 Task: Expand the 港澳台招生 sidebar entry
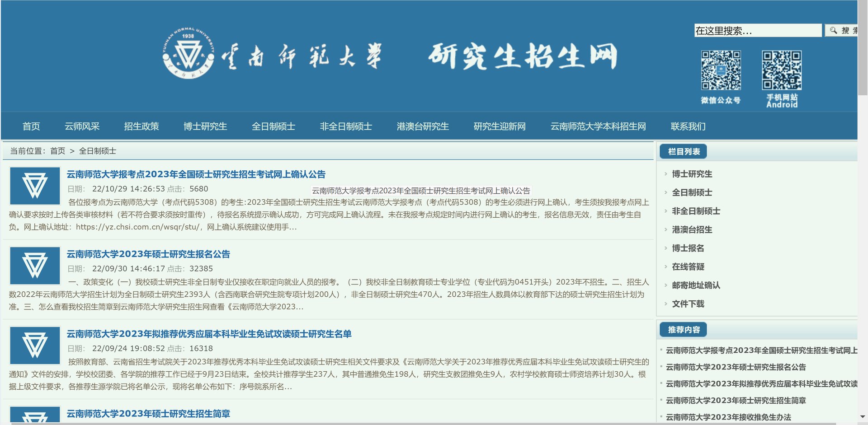(691, 229)
